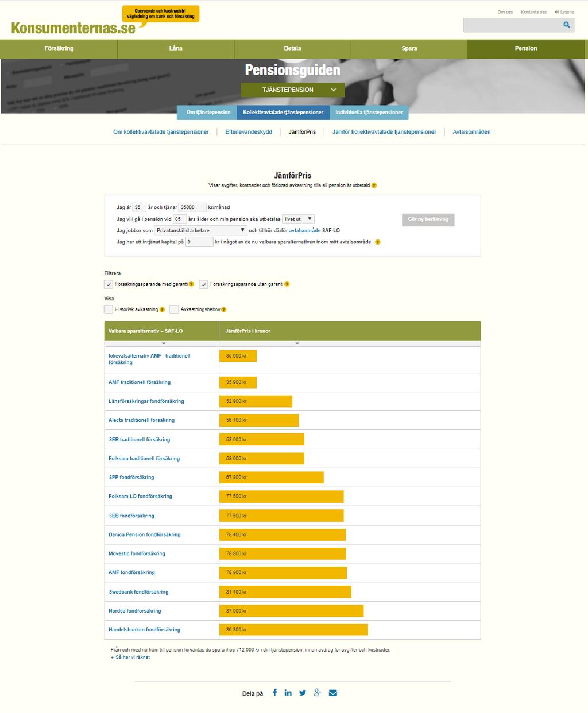588x713 pixels.
Task: Sort by Valbara sparalternativ column arrow
Action: tap(164, 343)
